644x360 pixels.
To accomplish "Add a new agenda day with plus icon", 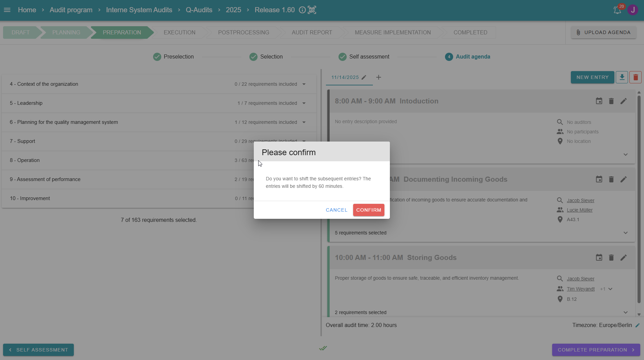I will coord(378,77).
